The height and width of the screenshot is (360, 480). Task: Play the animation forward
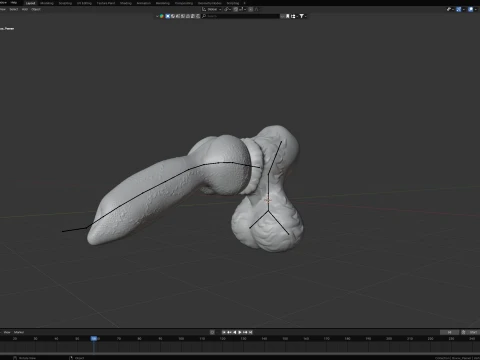coord(240,332)
